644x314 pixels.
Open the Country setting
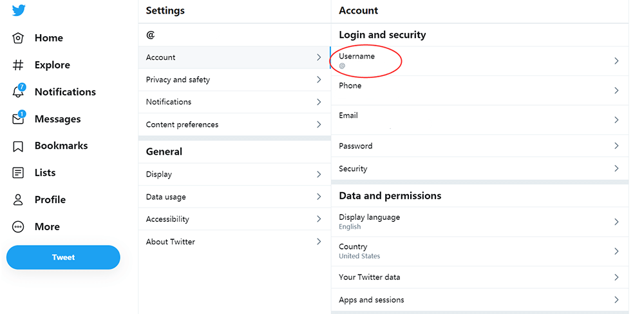click(354, 251)
